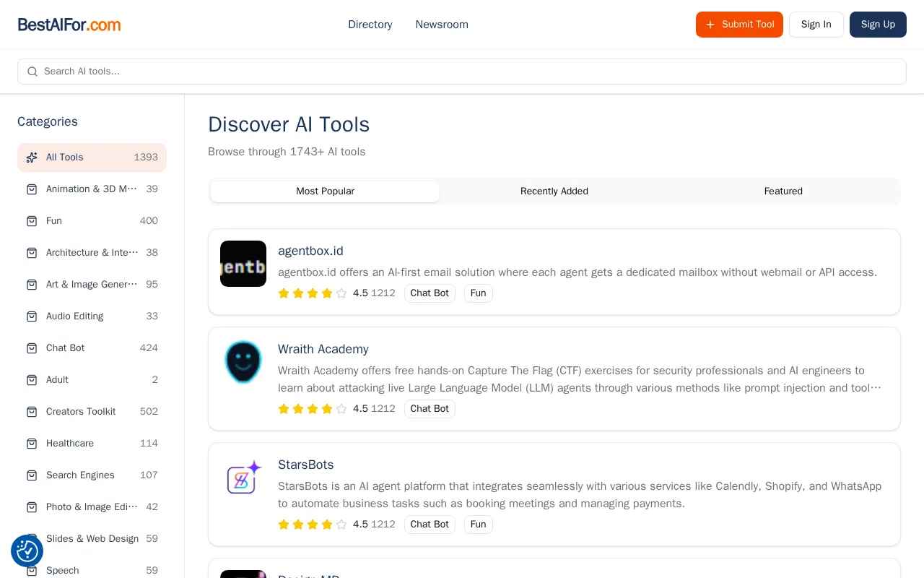Click the bag icon beside Adult category
This screenshot has height=578, width=924.
[32, 380]
